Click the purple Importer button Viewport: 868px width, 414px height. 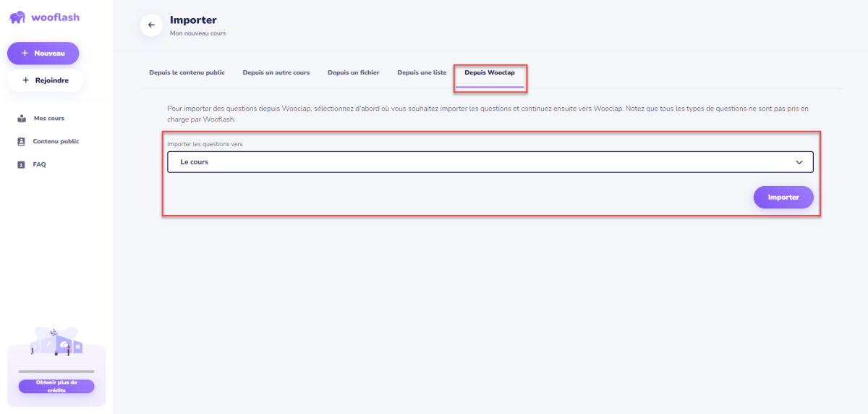point(783,197)
